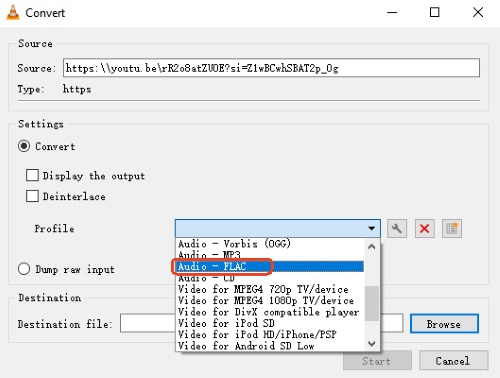Maximize the Convert window
Image resolution: width=500 pixels, height=378 pixels.
point(434,13)
